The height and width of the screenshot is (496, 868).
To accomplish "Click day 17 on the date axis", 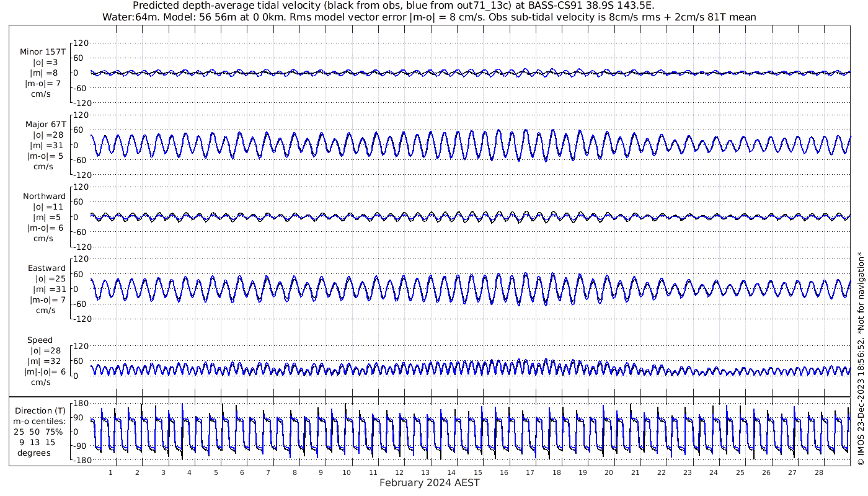I will (x=531, y=472).
